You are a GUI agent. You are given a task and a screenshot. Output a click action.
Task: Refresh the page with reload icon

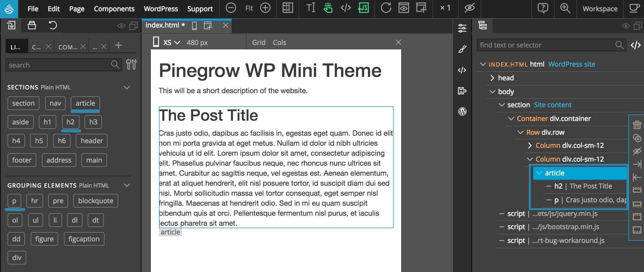point(386,8)
